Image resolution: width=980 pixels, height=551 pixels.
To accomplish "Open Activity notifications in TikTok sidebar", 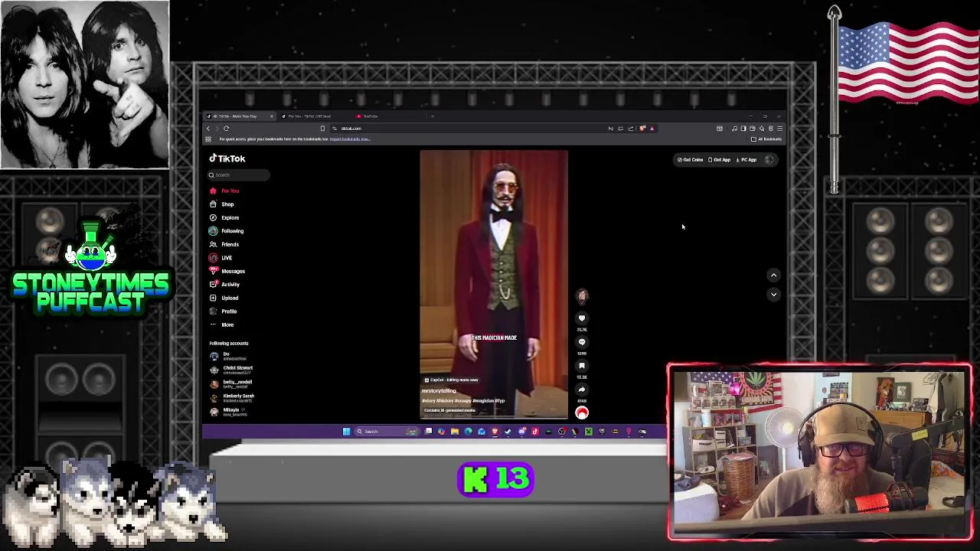I will (225, 285).
